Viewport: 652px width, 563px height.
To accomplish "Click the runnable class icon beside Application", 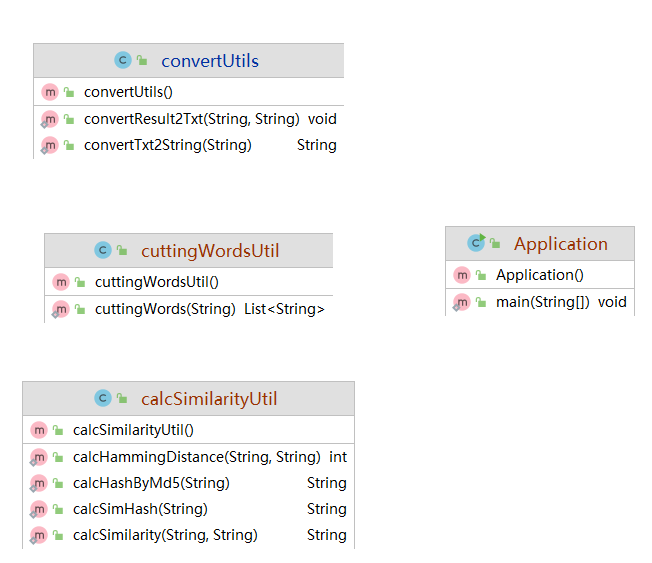I will tap(476, 243).
